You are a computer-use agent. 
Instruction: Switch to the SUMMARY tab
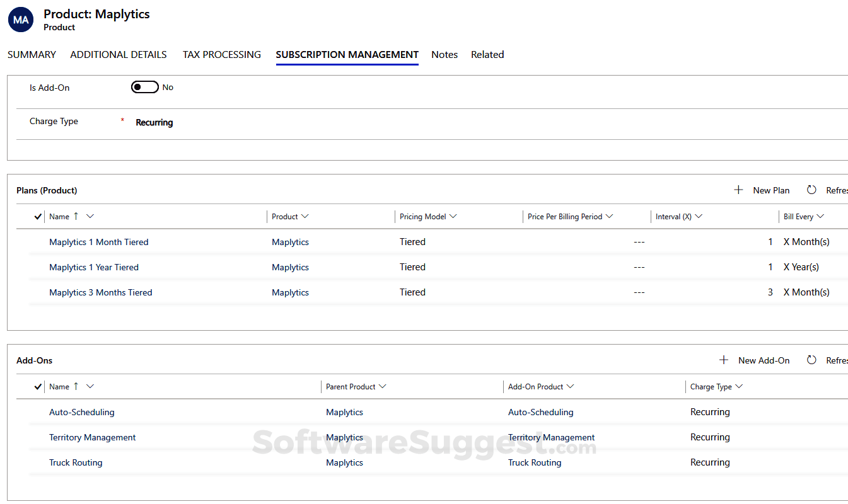(32, 55)
